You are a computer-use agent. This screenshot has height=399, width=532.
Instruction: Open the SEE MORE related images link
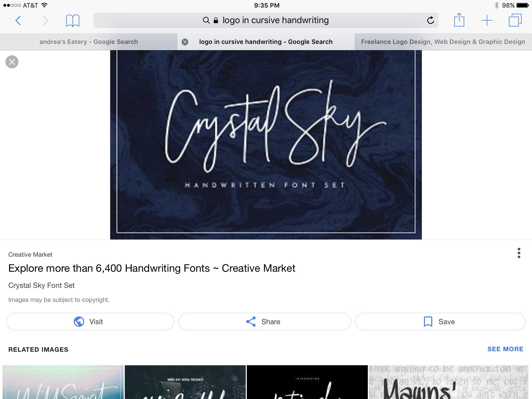(505, 349)
